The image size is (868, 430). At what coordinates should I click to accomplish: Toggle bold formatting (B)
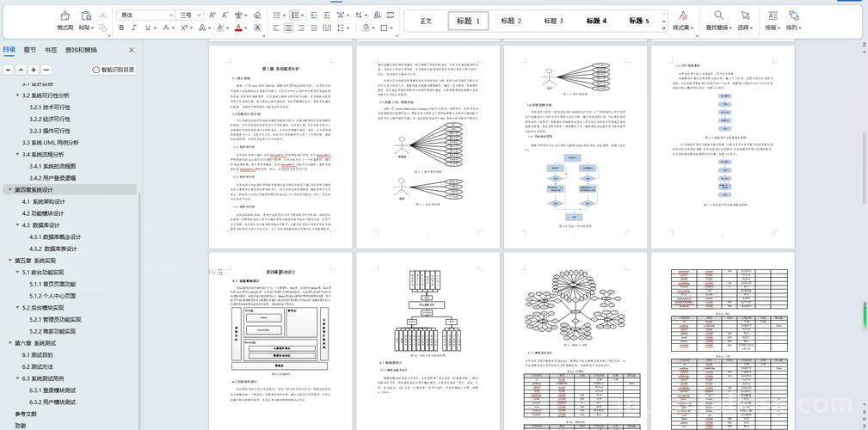(x=121, y=28)
